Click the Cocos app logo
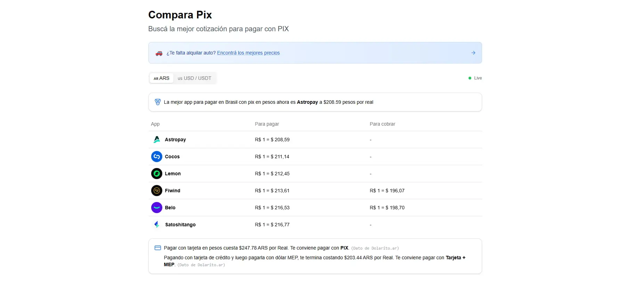The width and height of the screenshot is (644, 286). click(x=157, y=157)
